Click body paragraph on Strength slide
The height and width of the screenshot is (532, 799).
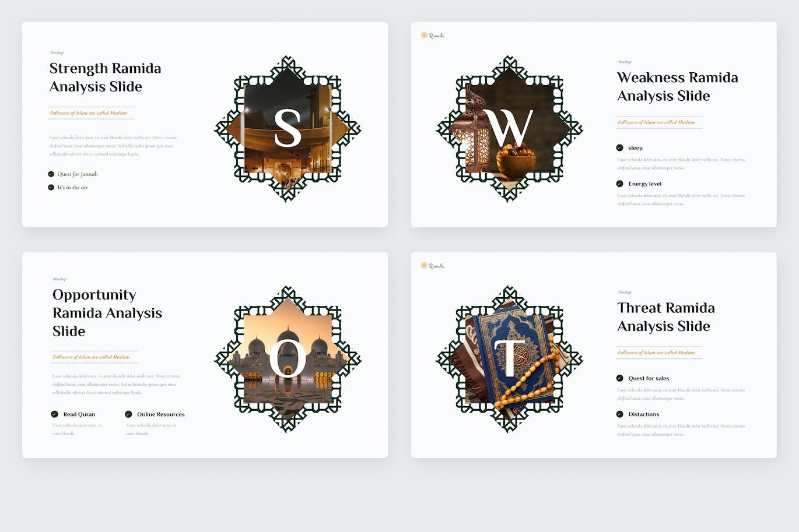click(x=113, y=146)
